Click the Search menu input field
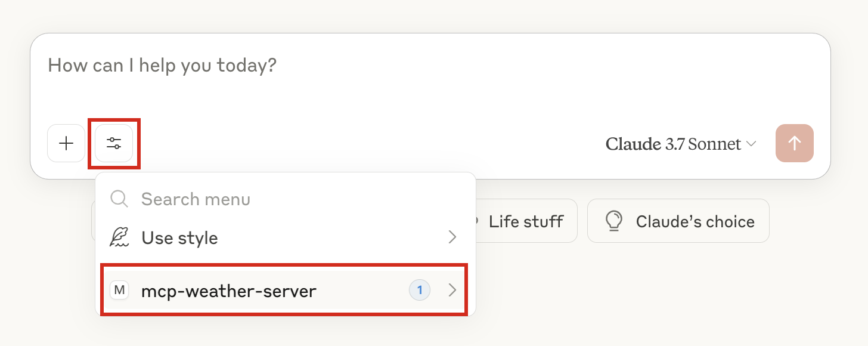This screenshot has width=868, height=346. 286,199
